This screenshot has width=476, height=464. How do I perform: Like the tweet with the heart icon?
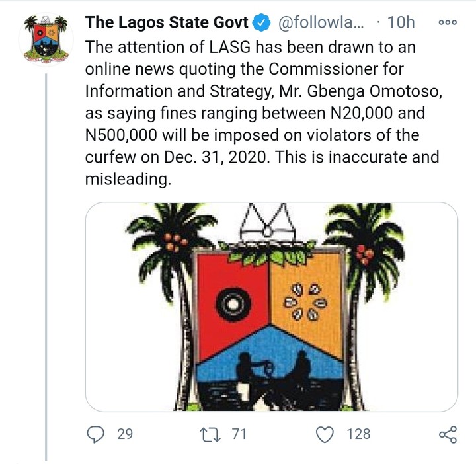(x=324, y=434)
